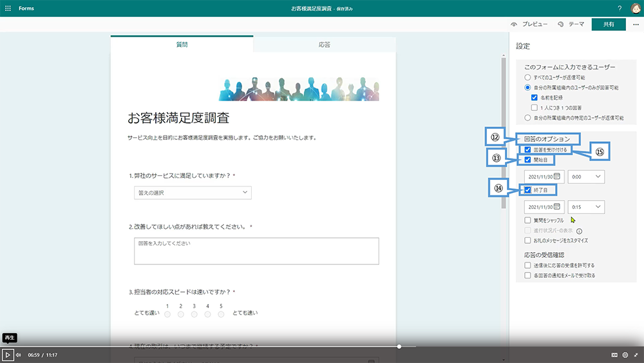Click the Forms home link
Viewport: 644px width, 363px height.
pos(26,8)
